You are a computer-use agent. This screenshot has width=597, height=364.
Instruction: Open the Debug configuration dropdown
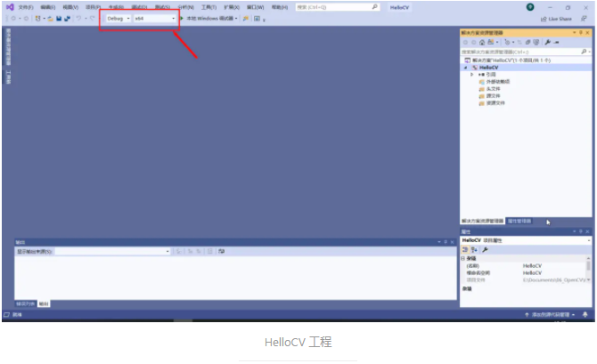(x=118, y=19)
